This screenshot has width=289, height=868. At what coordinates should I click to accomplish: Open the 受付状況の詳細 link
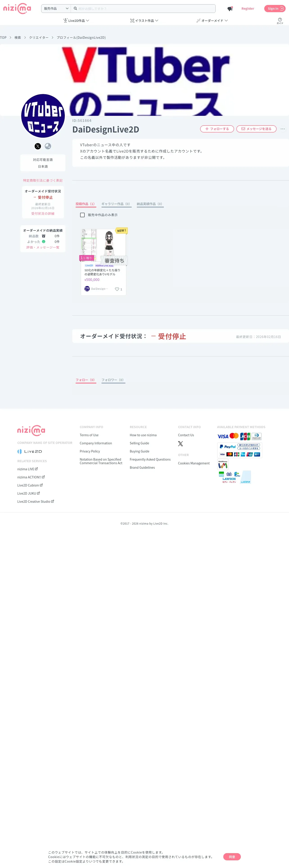coord(43,214)
